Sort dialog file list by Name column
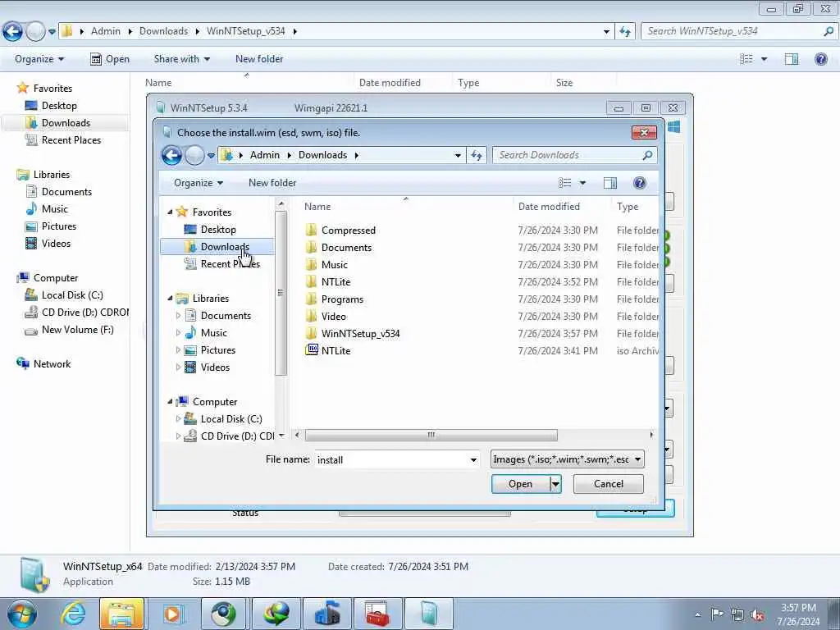The height and width of the screenshot is (630, 840). [317, 207]
